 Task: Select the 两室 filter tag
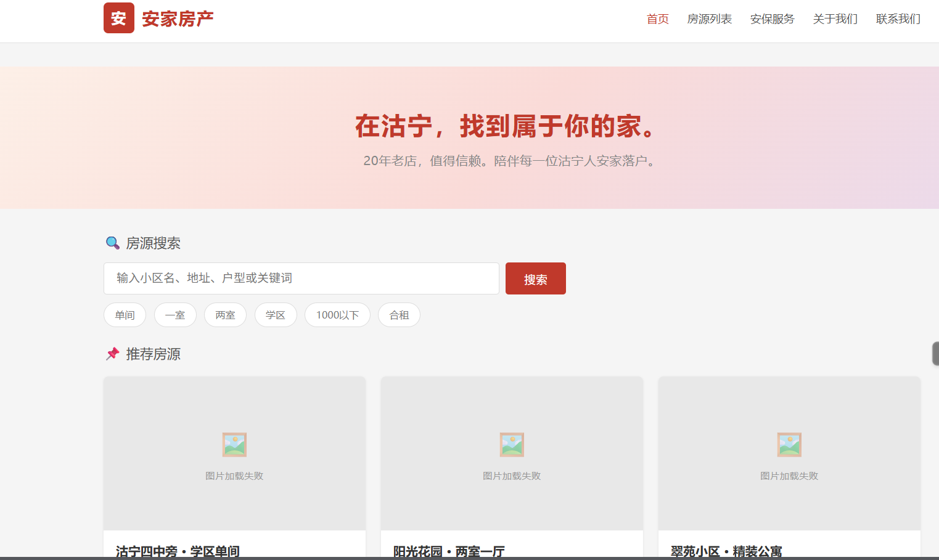[225, 315]
